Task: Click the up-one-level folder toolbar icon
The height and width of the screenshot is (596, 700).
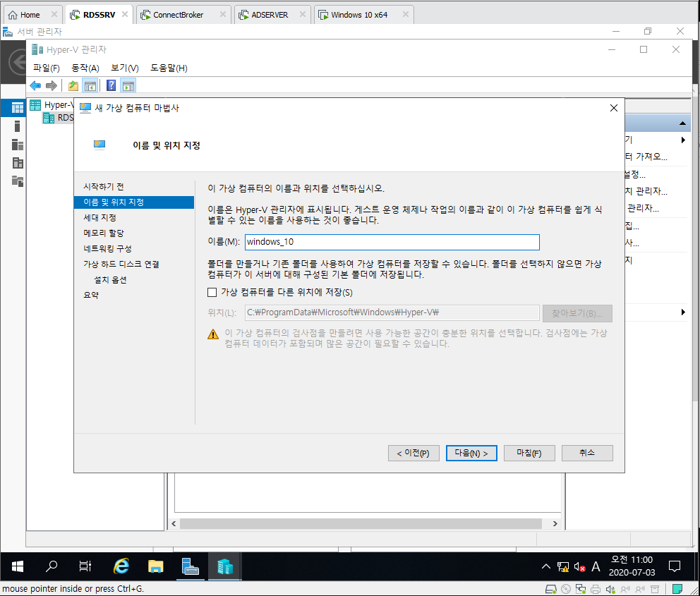Action: (73, 85)
